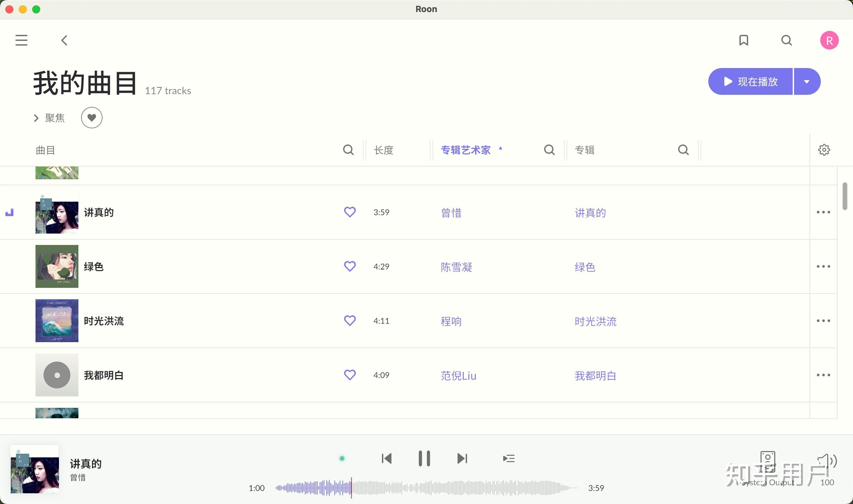Open the 现在播放 dropdown arrow
Image resolution: width=853 pixels, height=504 pixels.
[x=807, y=81]
